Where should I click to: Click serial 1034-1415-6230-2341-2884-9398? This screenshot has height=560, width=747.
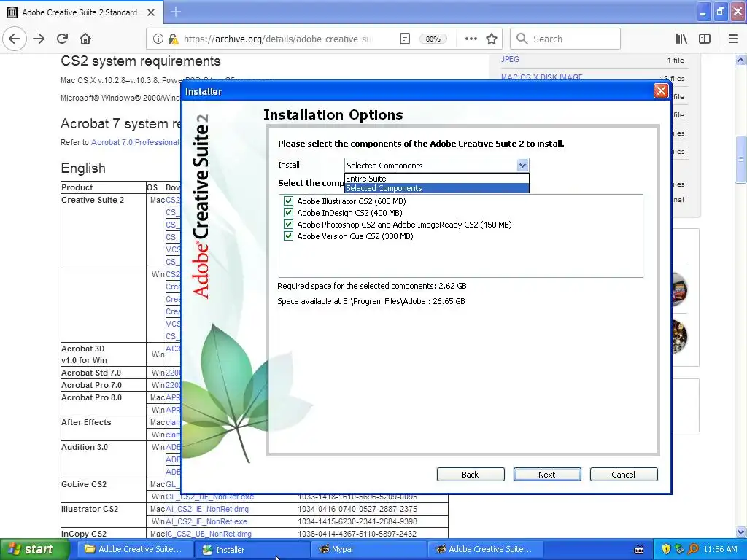click(x=357, y=521)
